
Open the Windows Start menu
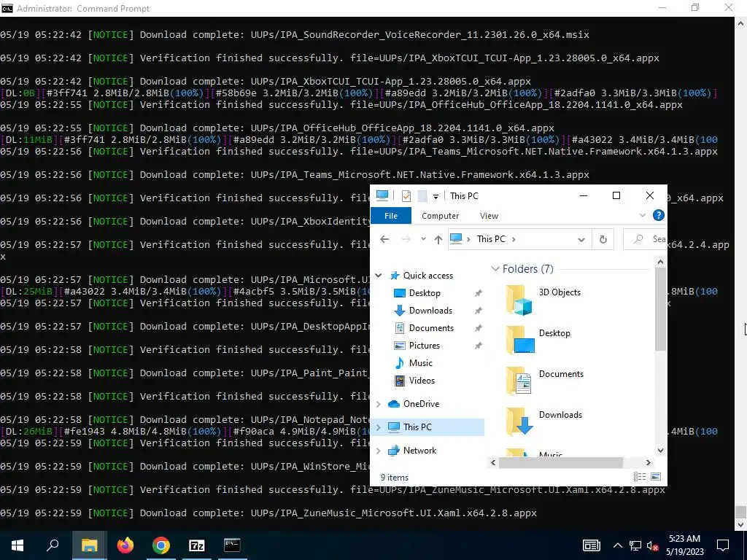(x=18, y=545)
